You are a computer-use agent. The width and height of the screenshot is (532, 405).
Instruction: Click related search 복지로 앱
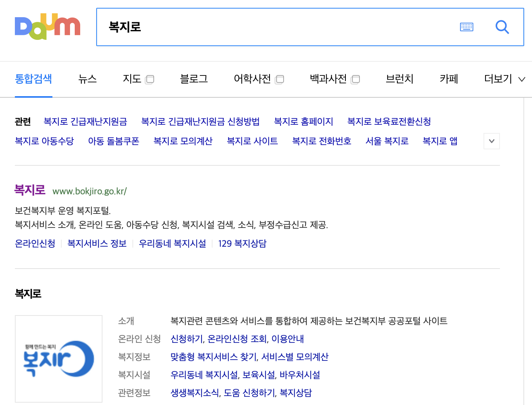(440, 141)
